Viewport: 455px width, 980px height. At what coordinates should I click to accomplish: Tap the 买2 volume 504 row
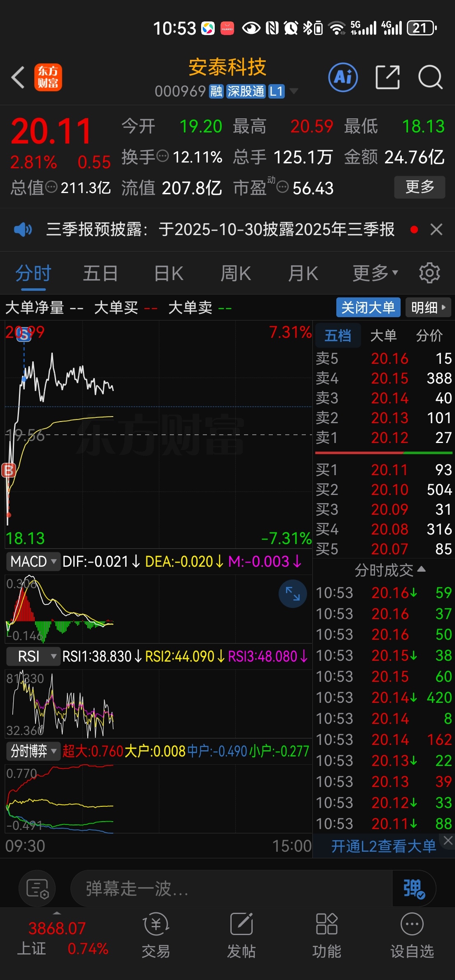384,489
